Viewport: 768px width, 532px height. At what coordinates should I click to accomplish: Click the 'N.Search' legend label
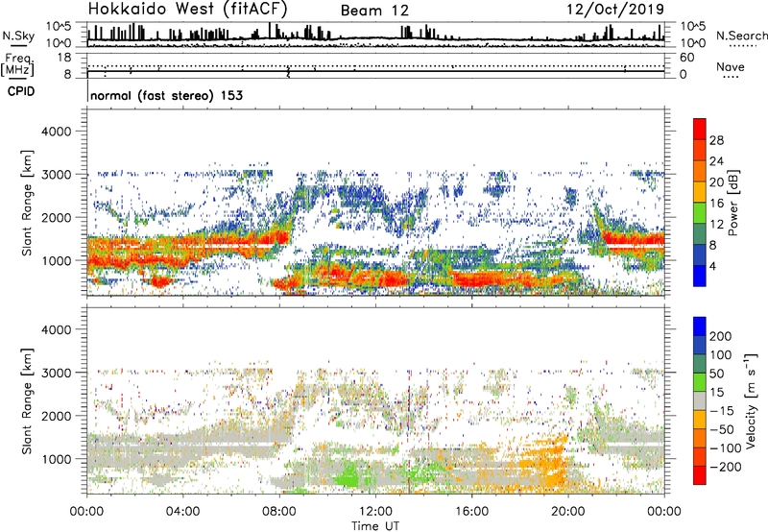click(x=742, y=36)
